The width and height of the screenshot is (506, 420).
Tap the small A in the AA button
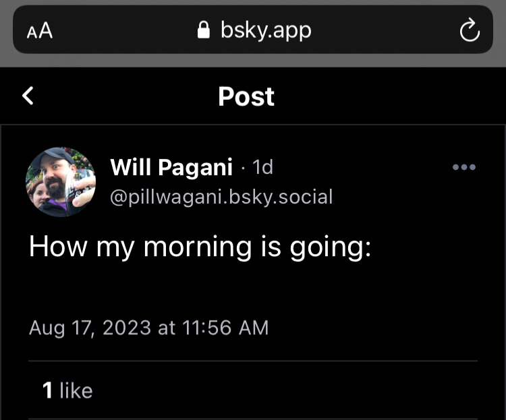pyautogui.click(x=32, y=32)
